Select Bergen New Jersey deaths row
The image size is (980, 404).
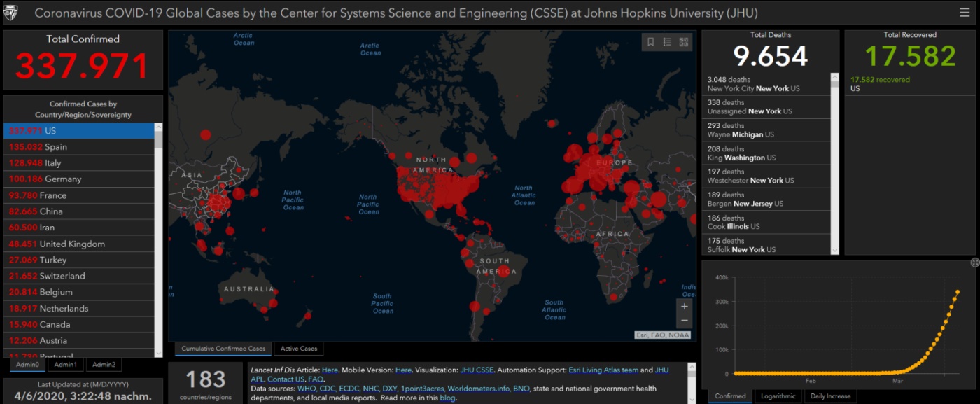pos(766,199)
